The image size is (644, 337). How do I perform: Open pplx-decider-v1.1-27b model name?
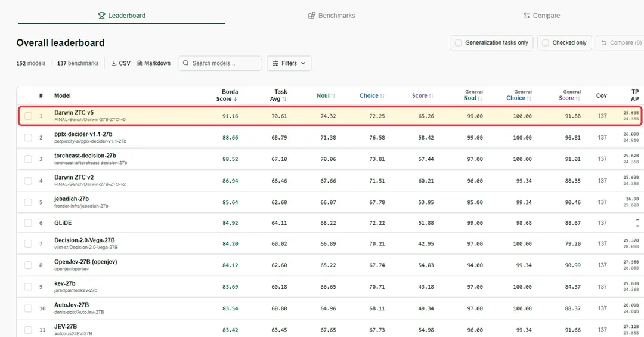[x=83, y=134]
